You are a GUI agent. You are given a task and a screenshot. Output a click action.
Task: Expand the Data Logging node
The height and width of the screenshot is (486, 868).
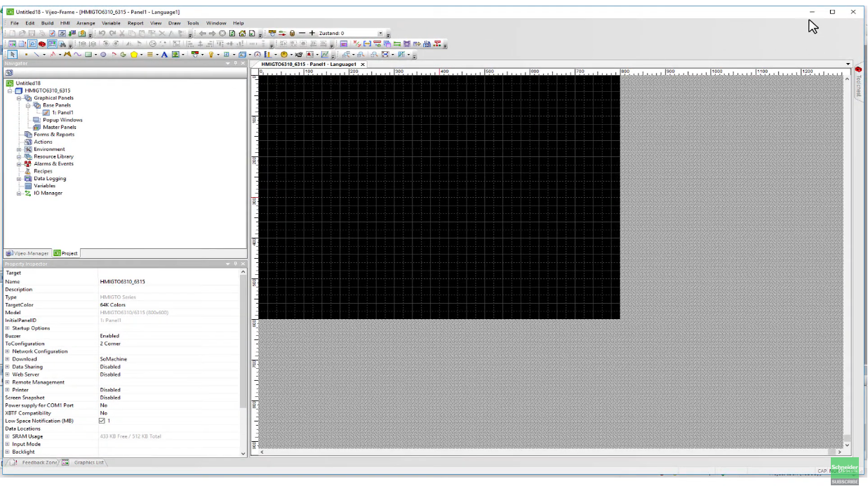(19, 179)
